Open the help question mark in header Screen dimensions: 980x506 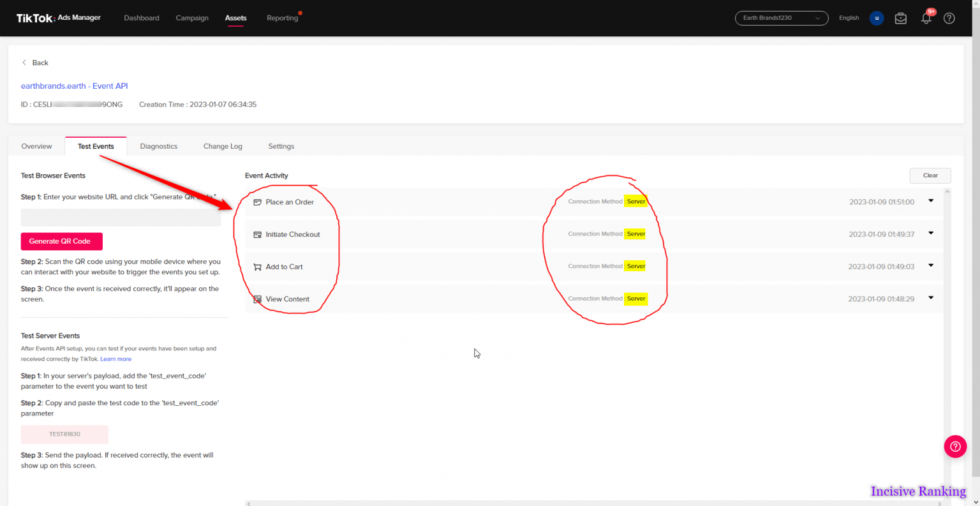click(949, 18)
